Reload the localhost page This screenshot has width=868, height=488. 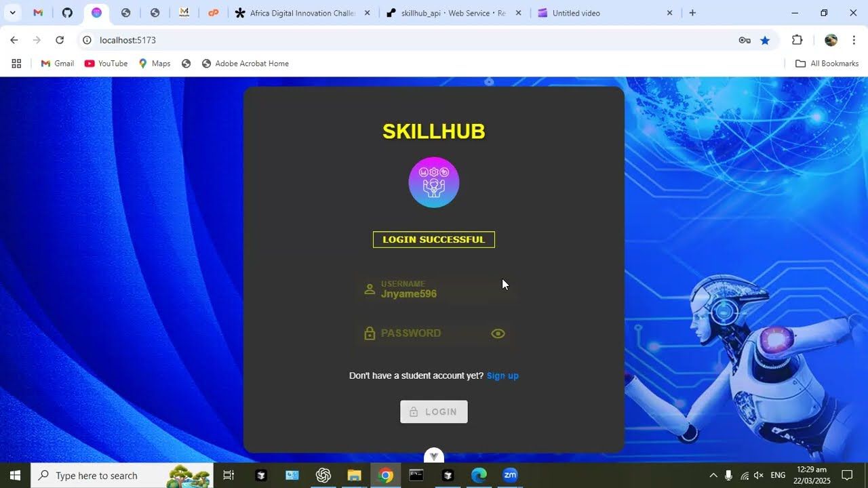point(60,40)
